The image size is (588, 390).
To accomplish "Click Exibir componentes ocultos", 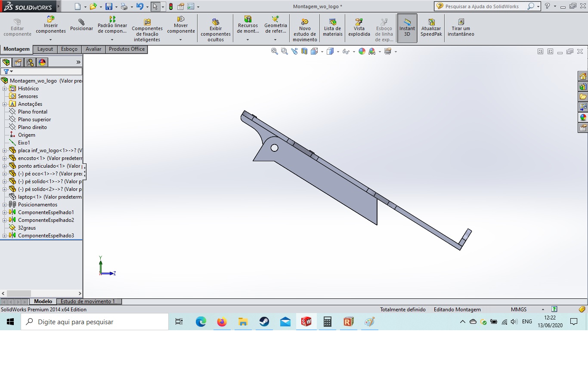I will pyautogui.click(x=216, y=30).
